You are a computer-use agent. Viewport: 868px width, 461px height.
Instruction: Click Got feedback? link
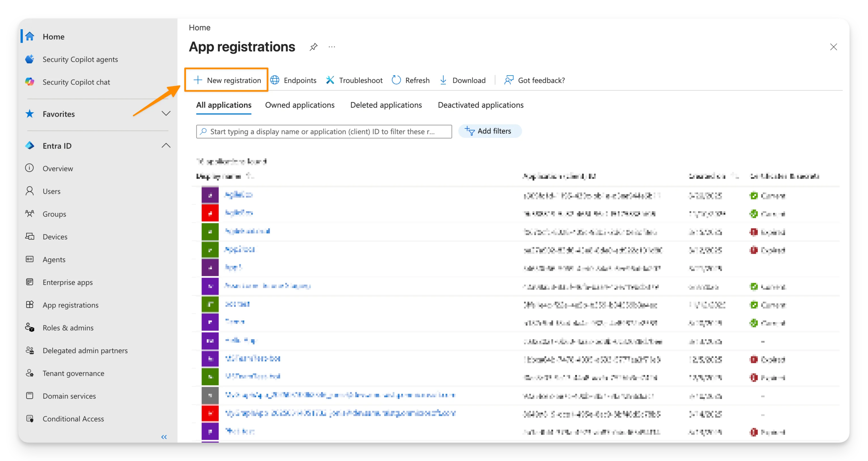coord(535,80)
